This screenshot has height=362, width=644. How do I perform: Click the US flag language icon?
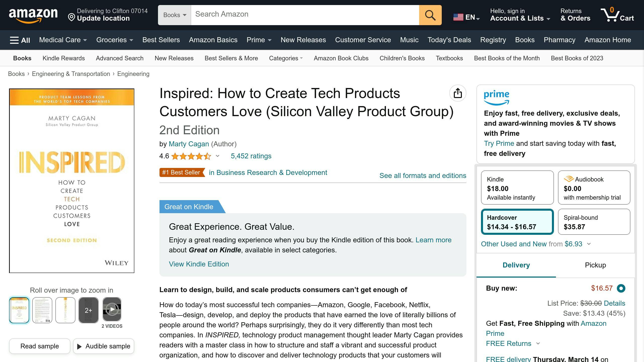pos(458,17)
